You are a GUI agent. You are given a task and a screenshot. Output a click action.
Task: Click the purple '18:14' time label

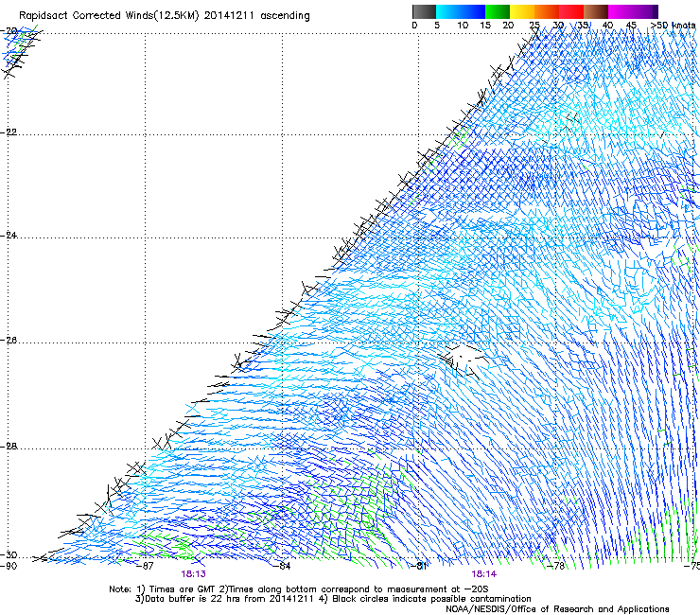(484, 574)
